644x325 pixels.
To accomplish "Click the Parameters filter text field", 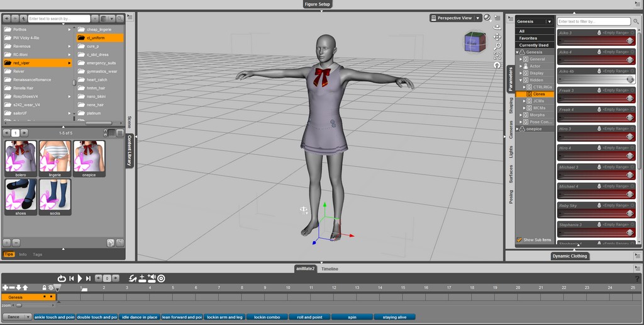I will [x=594, y=21].
